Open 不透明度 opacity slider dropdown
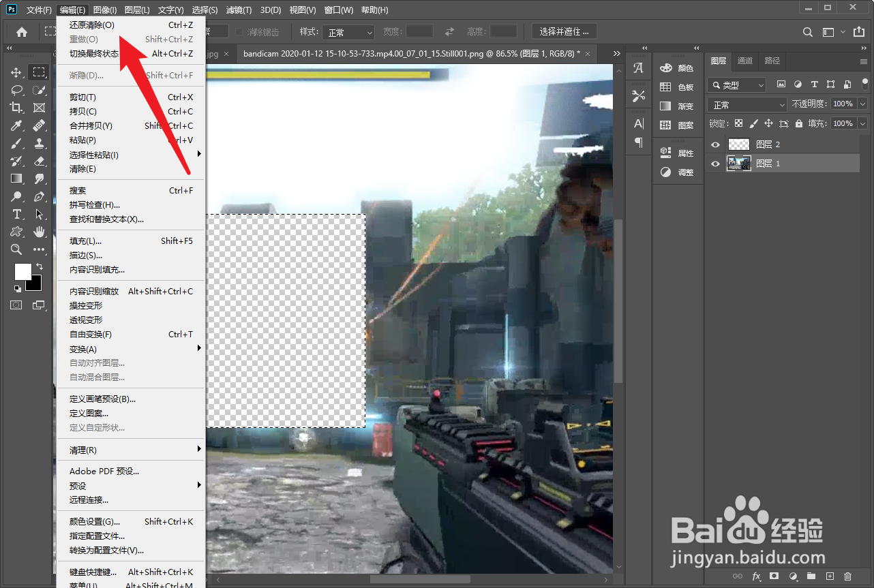 (x=862, y=104)
